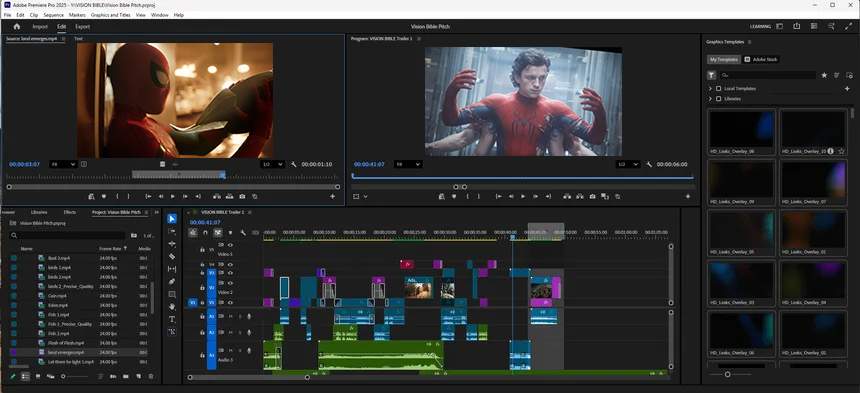Open Button Editor plus in Program monitor

click(x=688, y=196)
